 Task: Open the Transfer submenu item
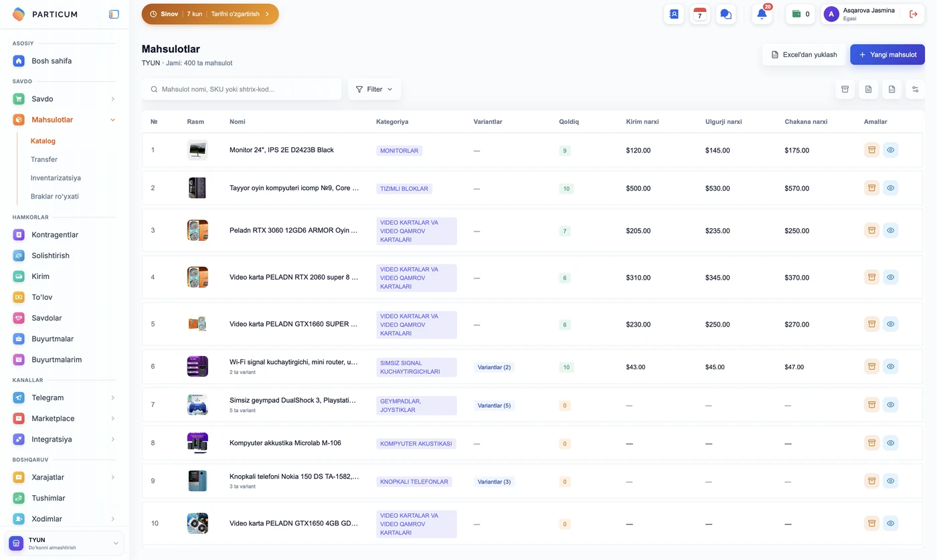pyautogui.click(x=44, y=159)
